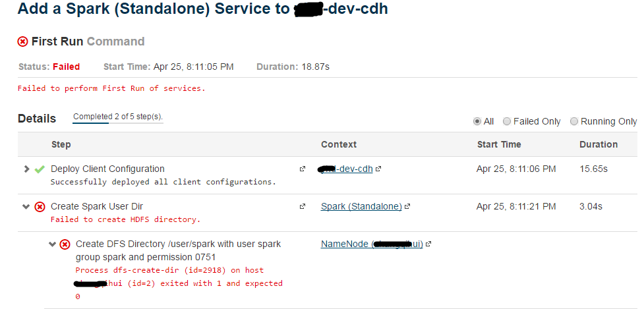Open Deploy Client Configuration step external link icon
The width and height of the screenshot is (644, 309).
pos(303,169)
